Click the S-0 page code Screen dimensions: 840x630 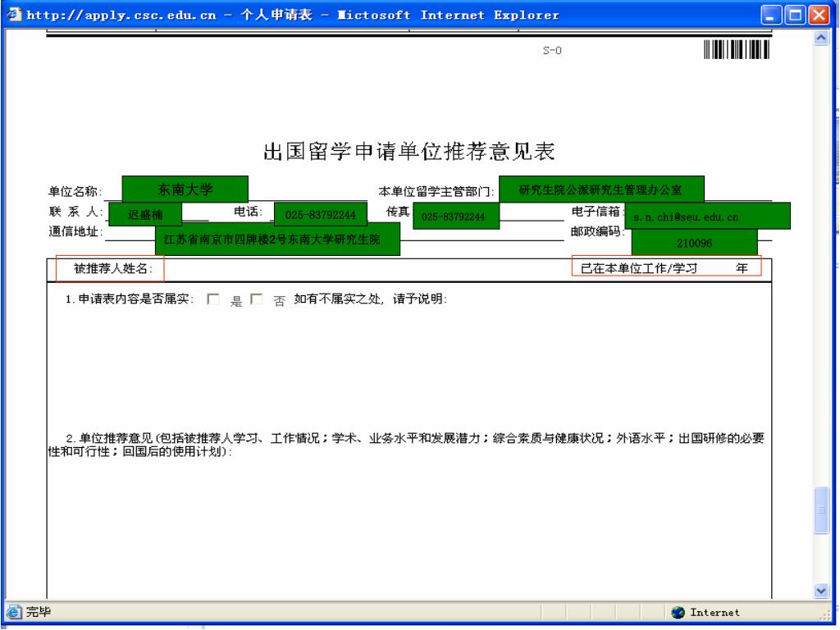pos(552,50)
